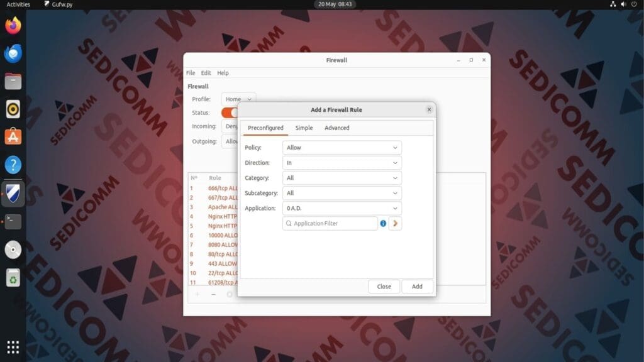Open the Policy dropdown showing Allow
This screenshot has height=362, width=644.
(x=341, y=147)
